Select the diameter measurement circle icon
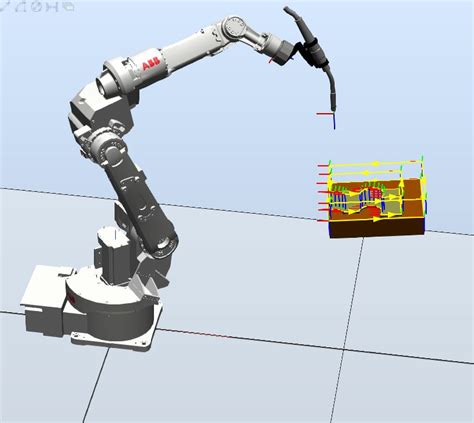The image size is (474, 423). coord(37,7)
